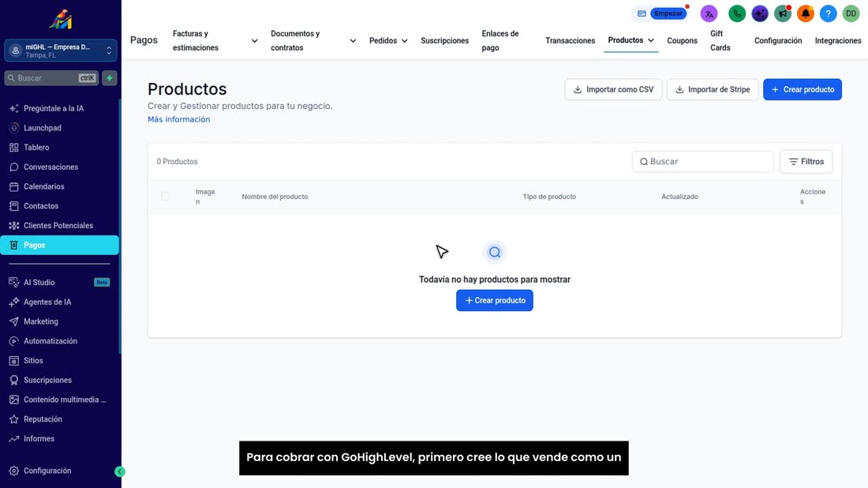868x488 pixels.
Task: Open Reputación star icon
Action: pos(14,419)
